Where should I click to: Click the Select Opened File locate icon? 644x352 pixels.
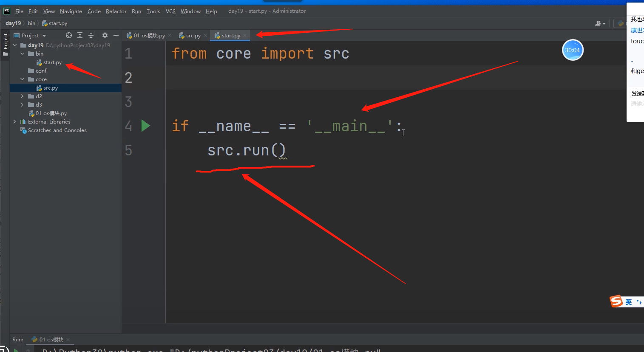click(x=69, y=35)
